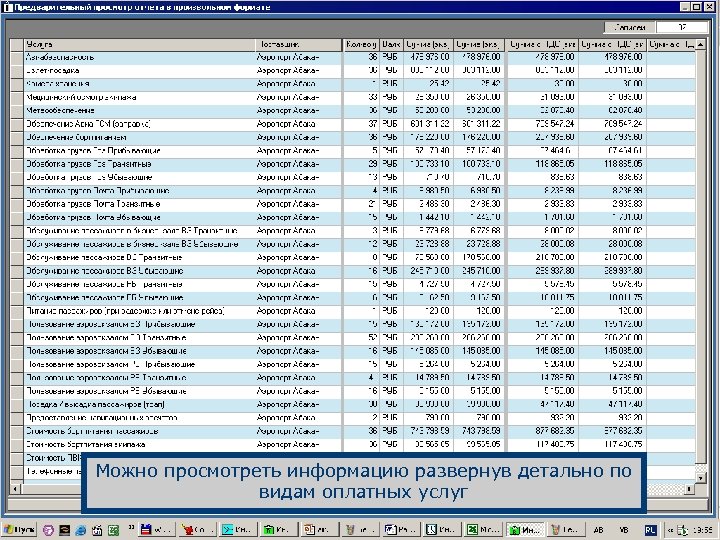
Task: Launch Internet Explorer from quick launch
Action: [x=80, y=530]
